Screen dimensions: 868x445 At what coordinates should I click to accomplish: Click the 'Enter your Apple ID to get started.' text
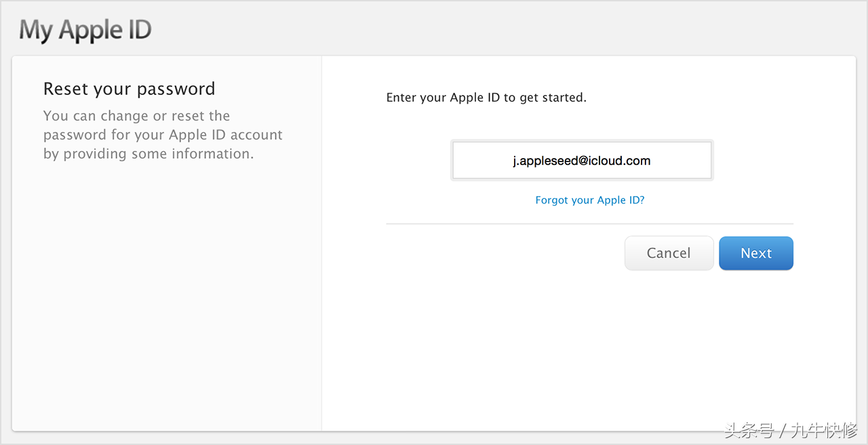(x=486, y=98)
